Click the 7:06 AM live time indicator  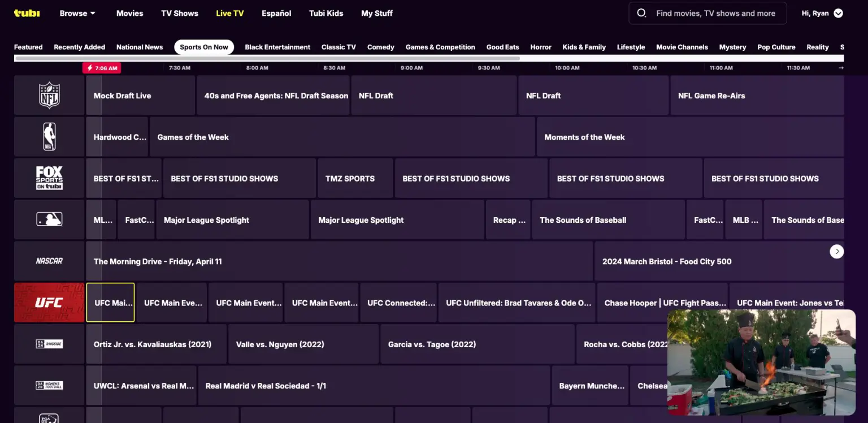pos(102,68)
